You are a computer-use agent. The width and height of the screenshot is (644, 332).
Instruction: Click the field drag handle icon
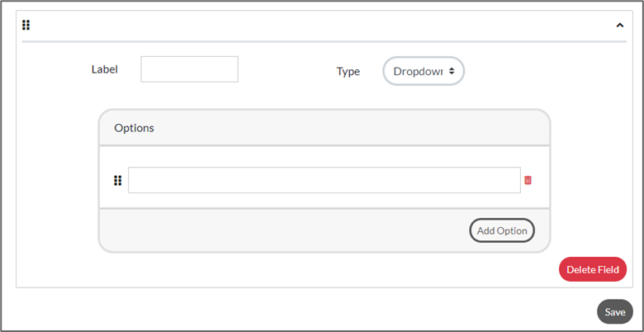pyautogui.click(x=26, y=25)
